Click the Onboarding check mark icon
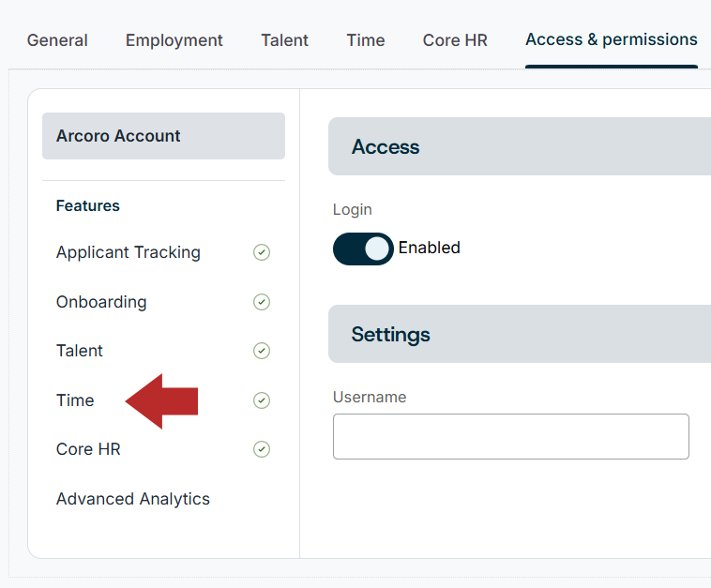711x588 pixels. point(262,302)
